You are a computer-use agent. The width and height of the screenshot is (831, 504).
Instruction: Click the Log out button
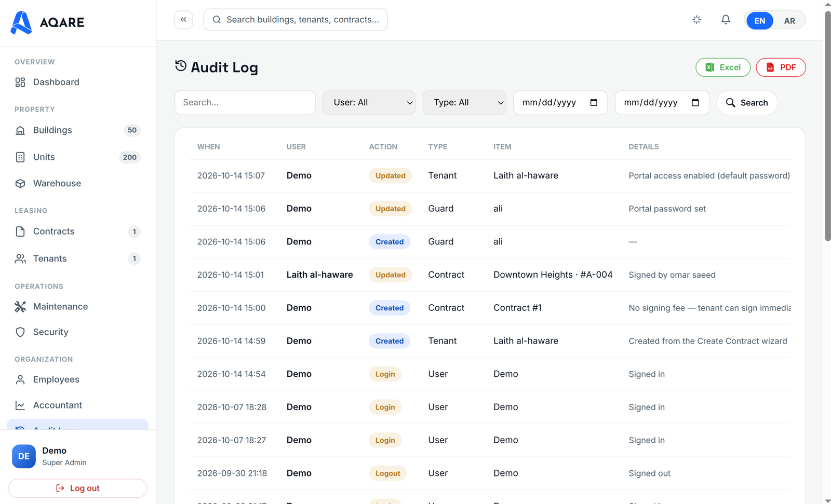click(x=78, y=488)
